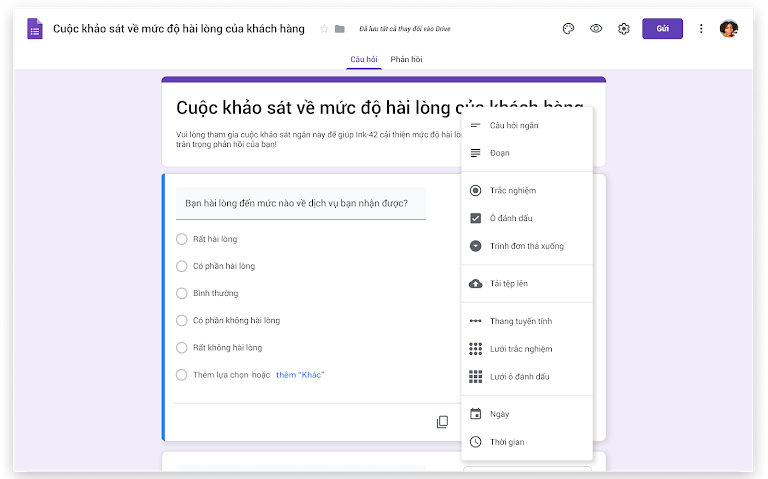Switch to the Phản hồi tab

(406, 60)
